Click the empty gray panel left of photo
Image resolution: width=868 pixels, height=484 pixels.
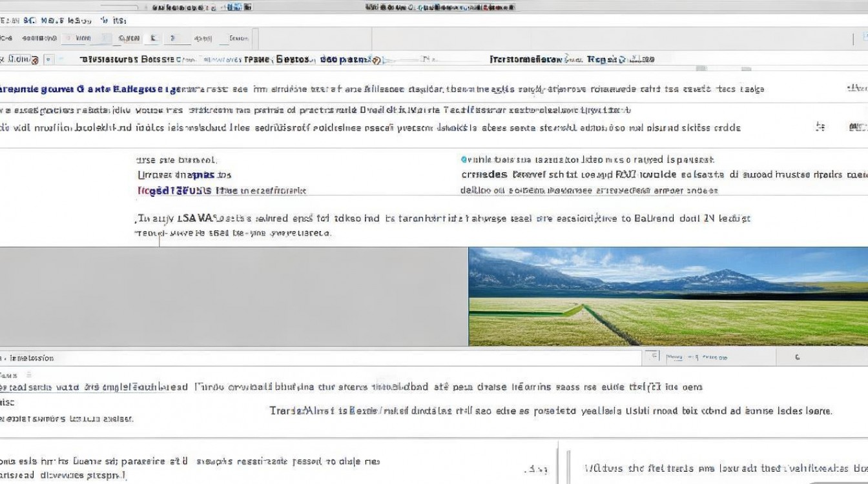[234, 296]
